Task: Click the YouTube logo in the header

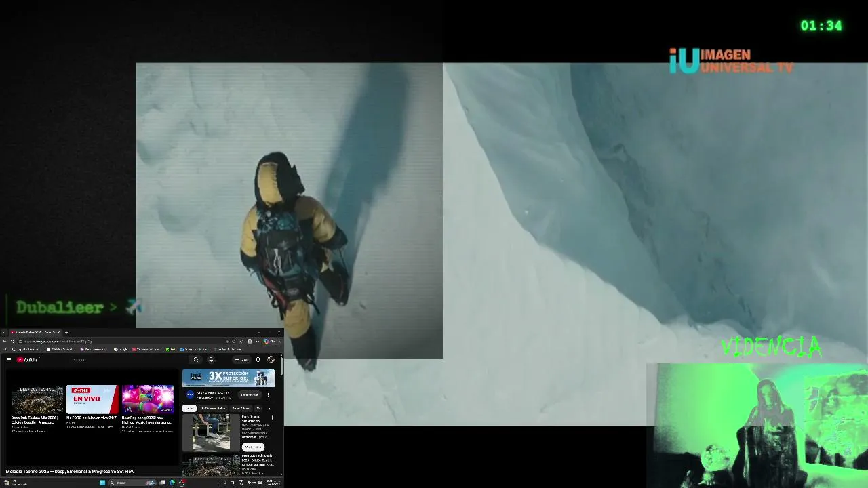Action: pos(28,360)
